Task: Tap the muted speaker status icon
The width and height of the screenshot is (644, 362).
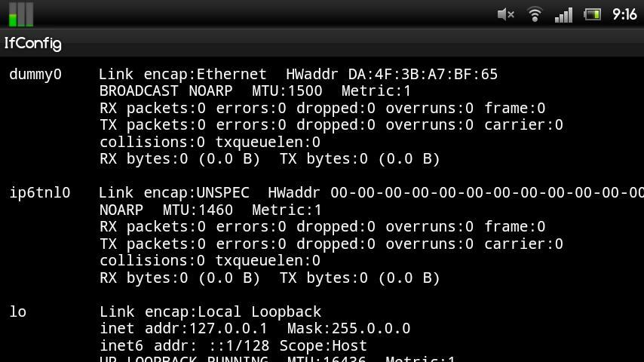Action: [x=505, y=15]
